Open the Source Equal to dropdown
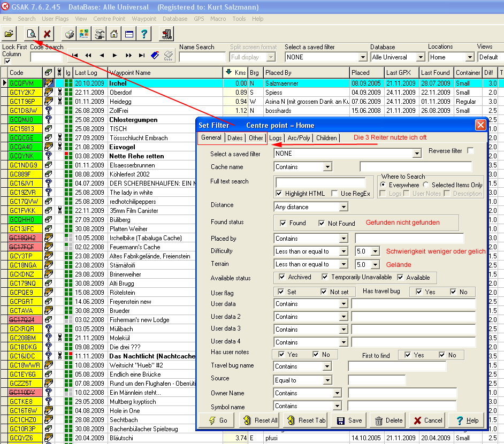Image resolution: width=504 pixels, height=444 pixels. (x=327, y=380)
